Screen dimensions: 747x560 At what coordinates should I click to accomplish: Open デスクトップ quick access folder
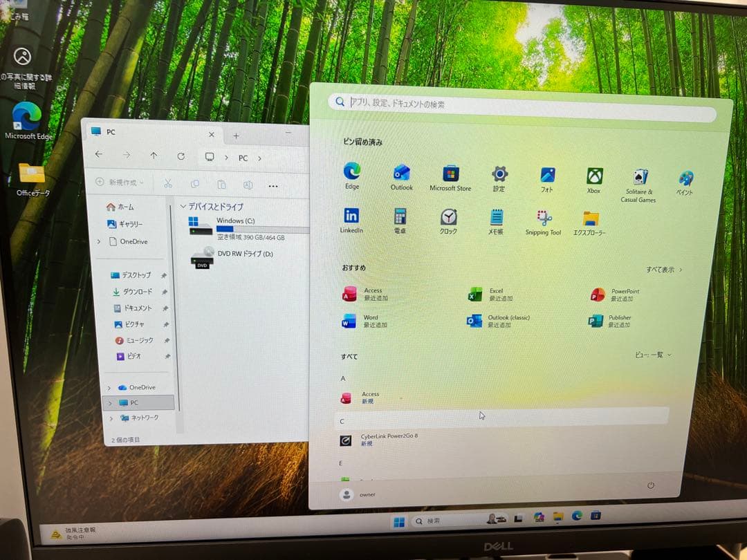click(131, 274)
